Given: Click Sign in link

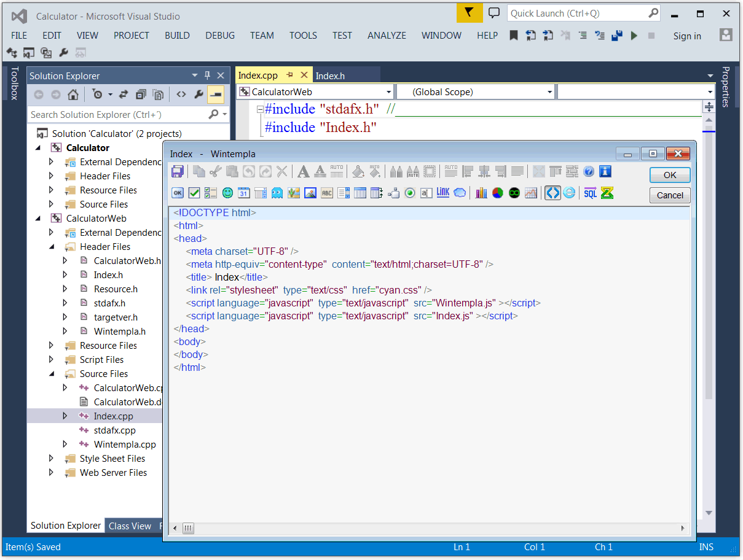Looking at the screenshot, I should [687, 36].
